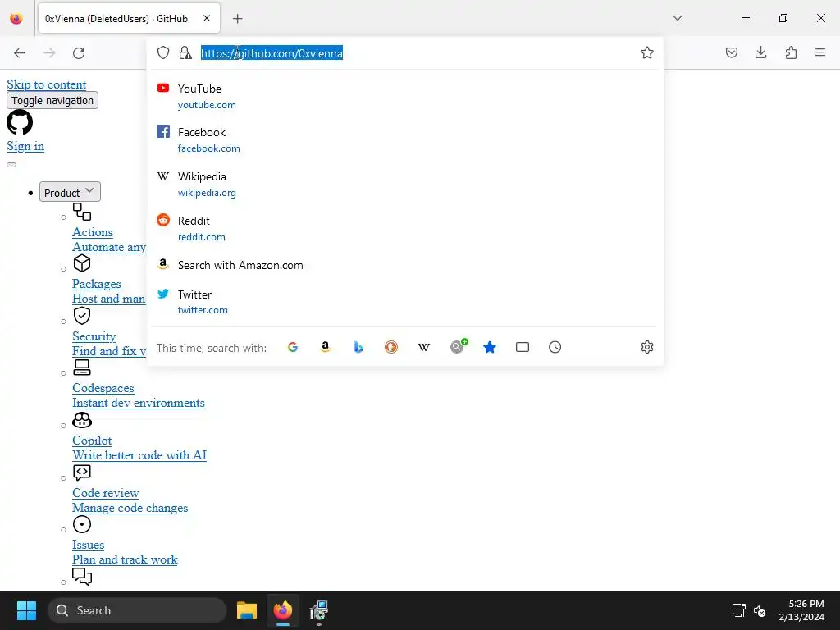Viewport: 840px width, 630px height.
Task: Search with DuckDuckGo one-off icon
Action: 391,347
